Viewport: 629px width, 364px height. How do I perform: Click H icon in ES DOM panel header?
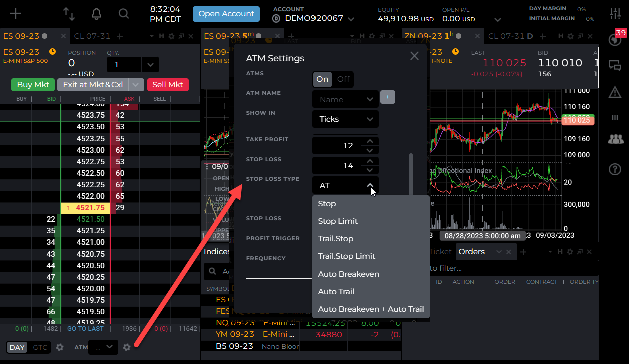[x=161, y=36]
